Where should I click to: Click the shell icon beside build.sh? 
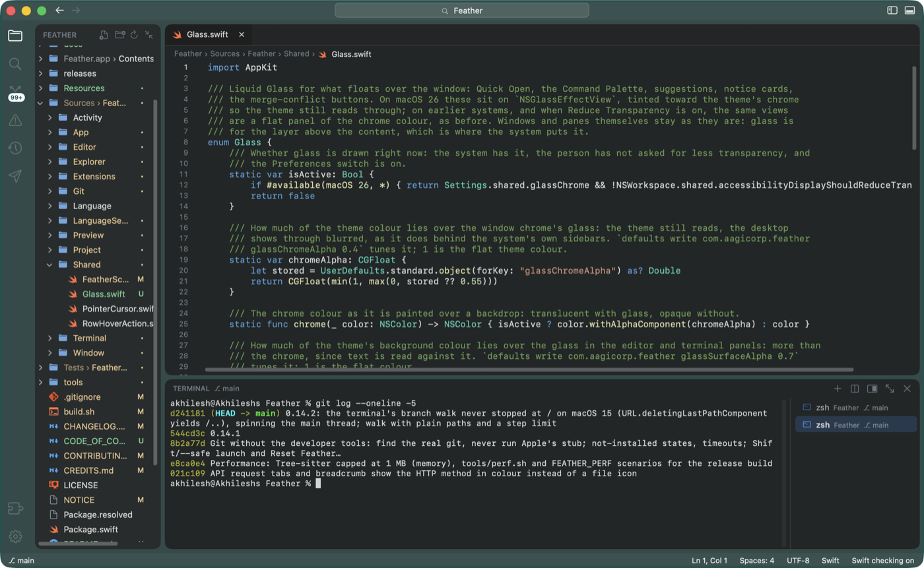[x=54, y=412]
